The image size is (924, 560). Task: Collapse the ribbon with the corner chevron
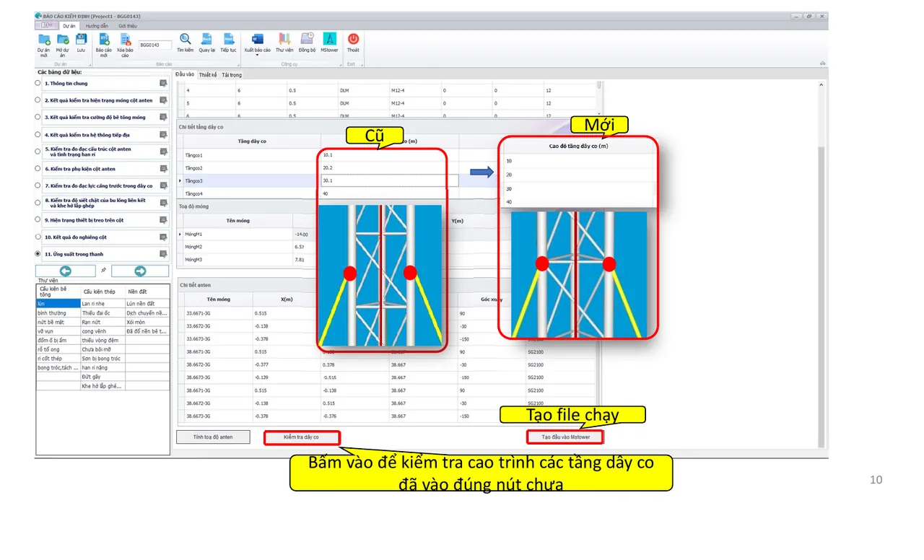point(822,64)
